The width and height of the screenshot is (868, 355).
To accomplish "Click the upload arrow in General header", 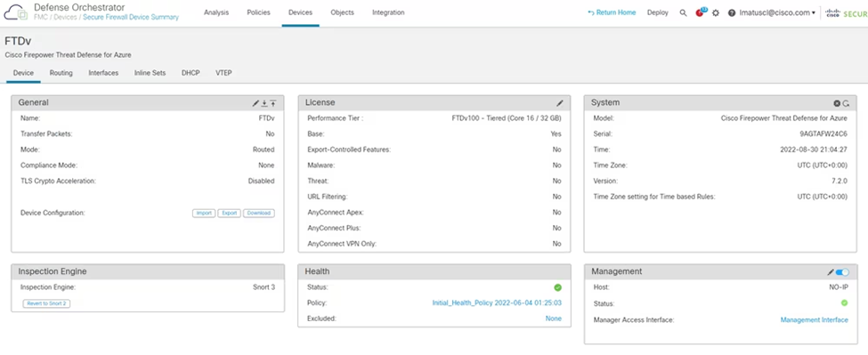I will 273,103.
